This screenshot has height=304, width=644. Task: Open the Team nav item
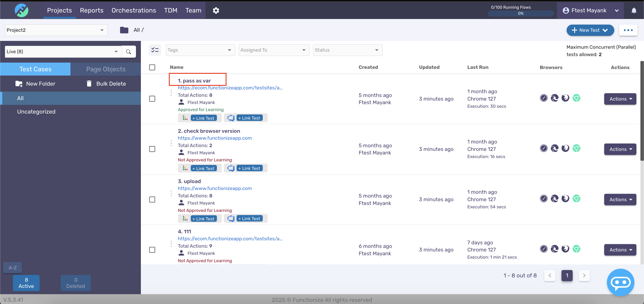[x=193, y=10]
